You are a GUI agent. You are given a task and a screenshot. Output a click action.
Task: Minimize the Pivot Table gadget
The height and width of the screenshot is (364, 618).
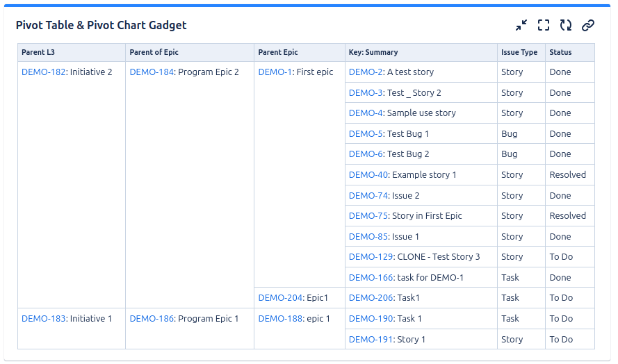tap(521, 26)
